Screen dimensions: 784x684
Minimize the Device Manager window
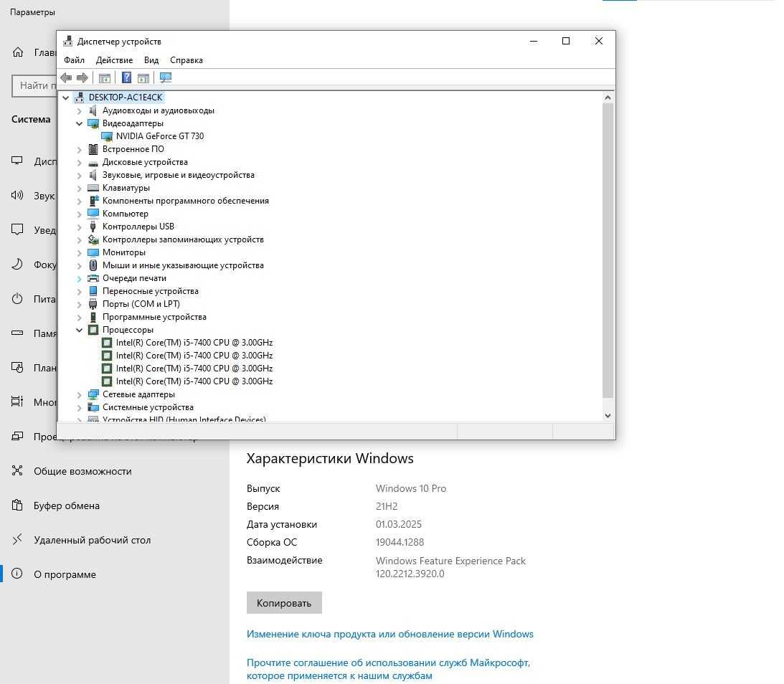[x=534, y=41]
